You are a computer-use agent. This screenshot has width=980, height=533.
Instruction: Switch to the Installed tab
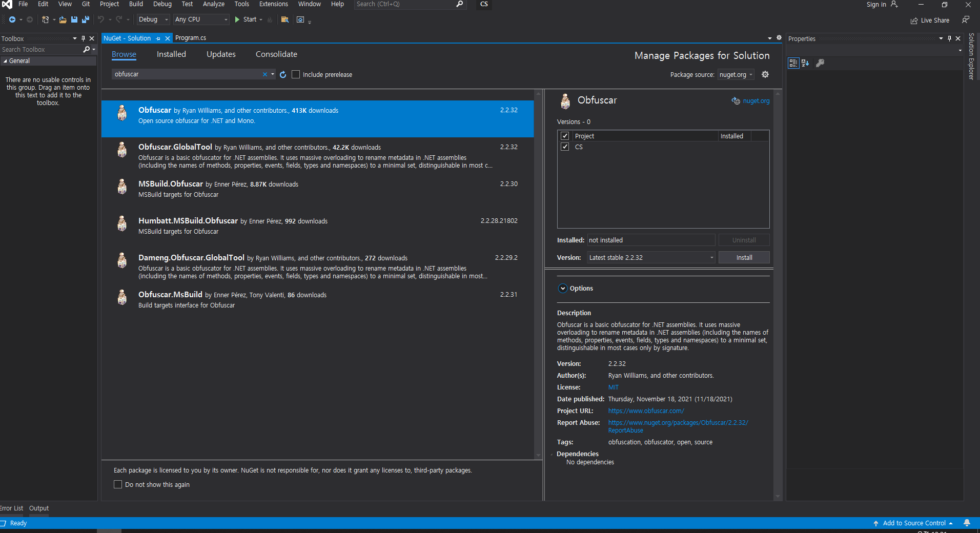171,54
